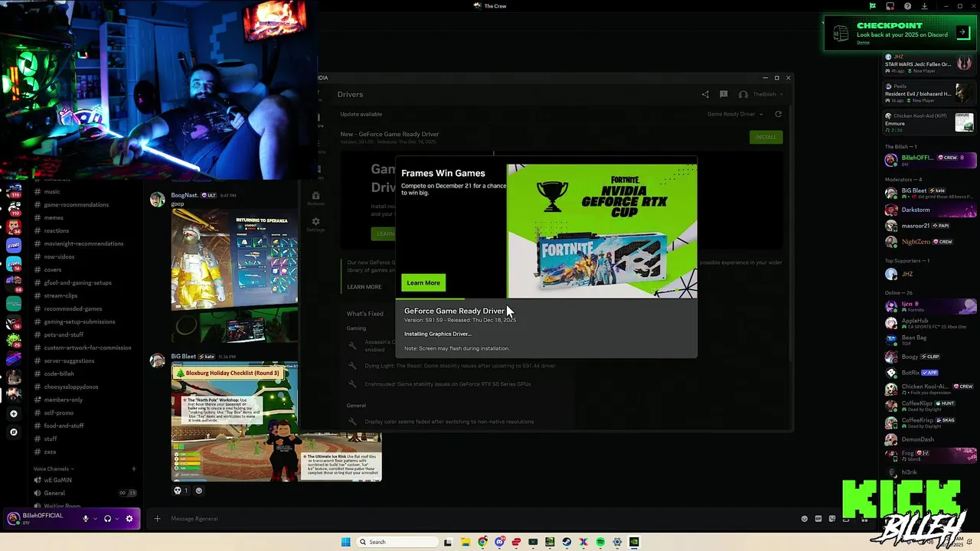Viewport: 980px width, 551px height.
Task: Open Chicken Kool-Aid's Emmure listening card
Action: tap(929, 121)
